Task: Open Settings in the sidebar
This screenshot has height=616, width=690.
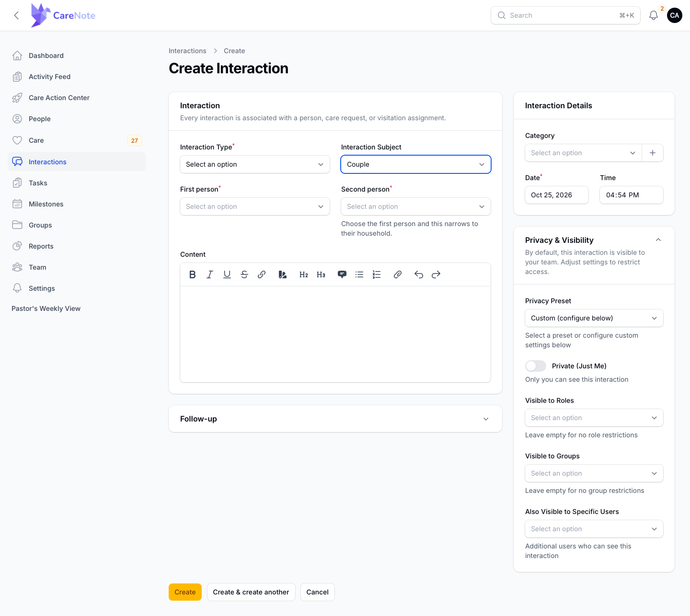Action: 77,288
